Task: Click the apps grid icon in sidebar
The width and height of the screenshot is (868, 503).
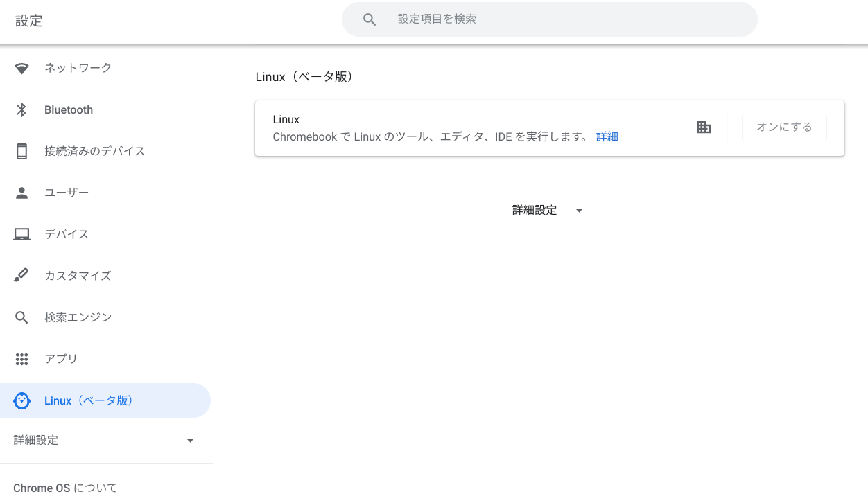Action: pyautogui.click(x=22, y=359)
